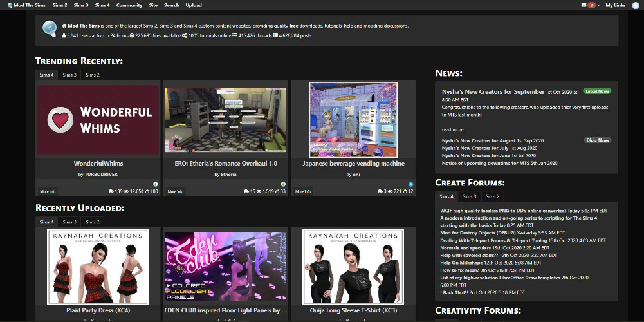Click the red 3 notifications badge
644x322 pixels.
click(591, 5)
